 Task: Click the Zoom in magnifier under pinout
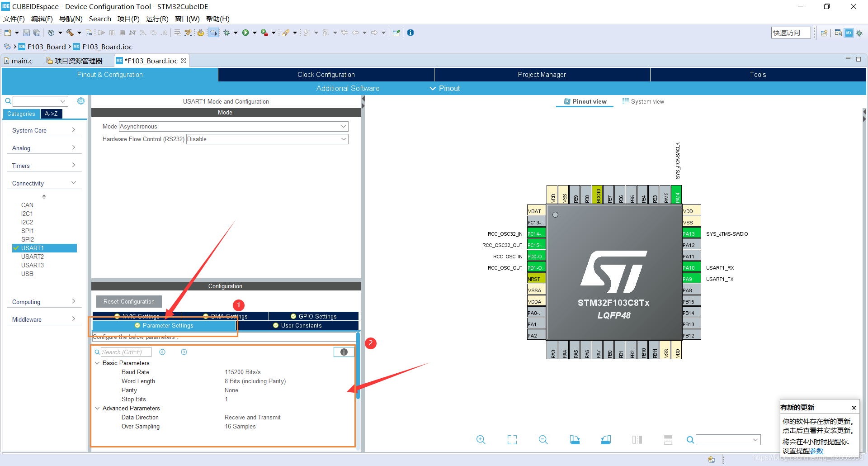(481, 440)
